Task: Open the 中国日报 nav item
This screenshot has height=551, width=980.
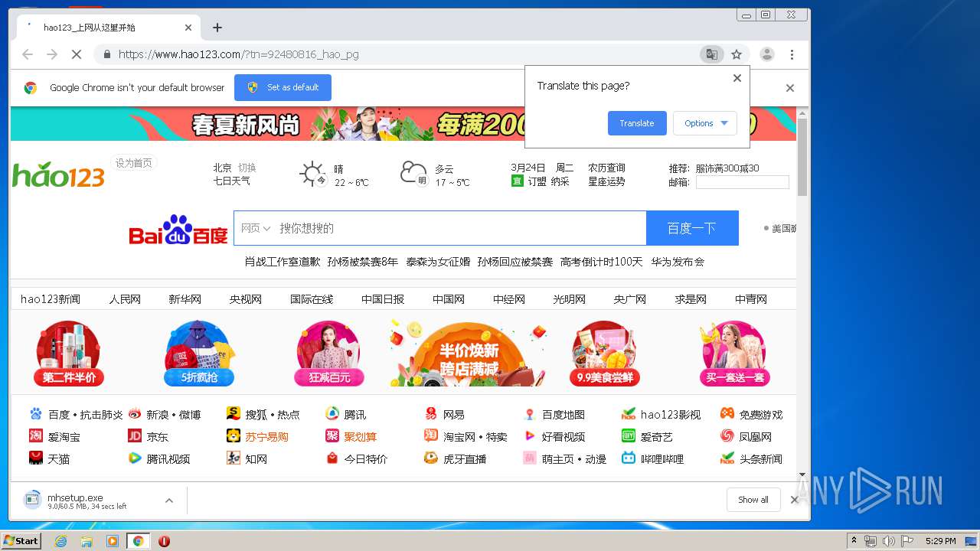Action: (383, 299)
